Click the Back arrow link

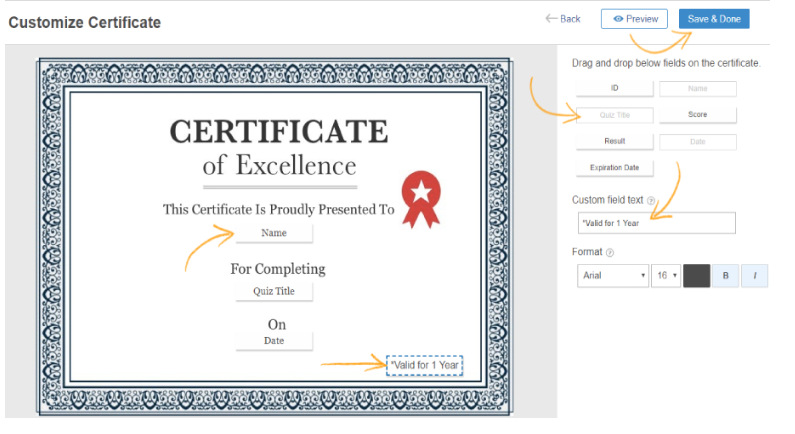[x=563, y=19]
